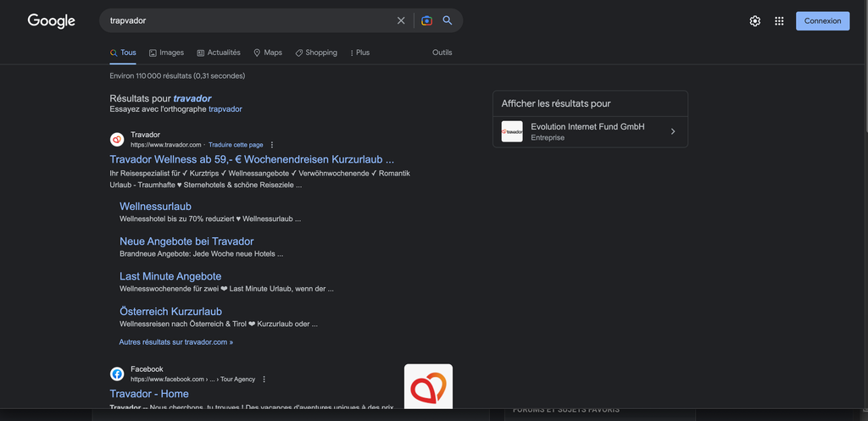The height and width of the screenshot is (421, 868).
Task: Click Traduire cette page link
Action: (x=236, y=145)
